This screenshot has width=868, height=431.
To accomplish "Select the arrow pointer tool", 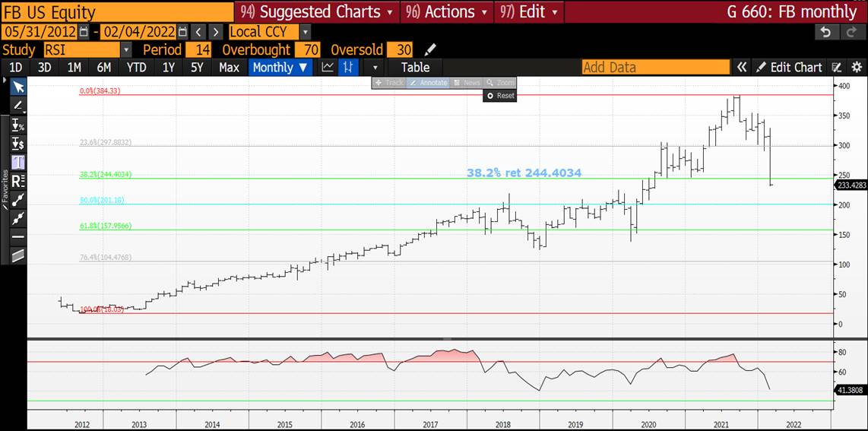I will pos(18,87).
